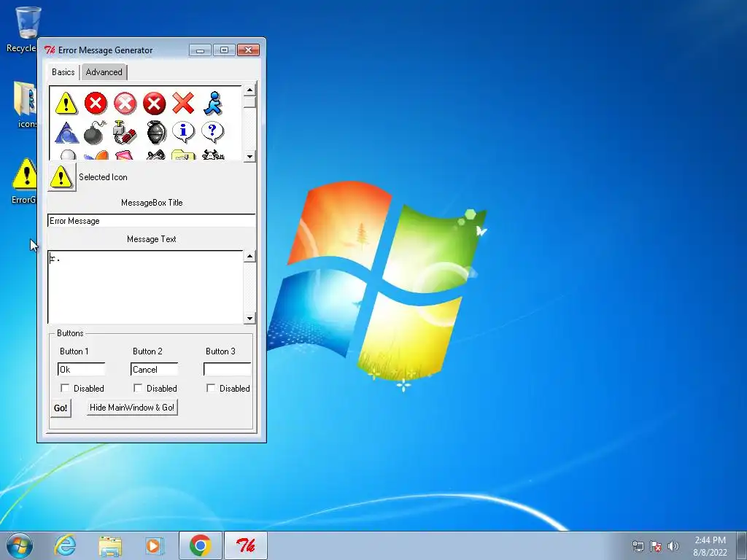Image resolution: width=747 pixels, height=560 pixels.
Task: Open Internet Explorer from the taskbar
Action: pos(65,545)
